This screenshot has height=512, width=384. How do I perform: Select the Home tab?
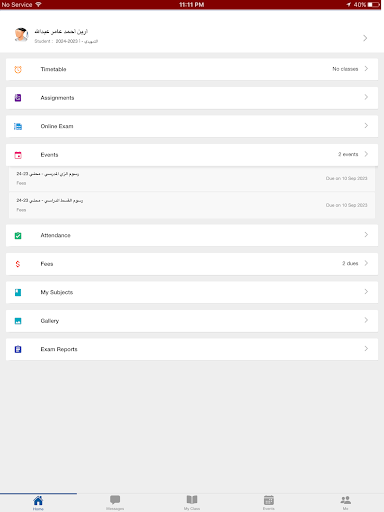(38, 502)
